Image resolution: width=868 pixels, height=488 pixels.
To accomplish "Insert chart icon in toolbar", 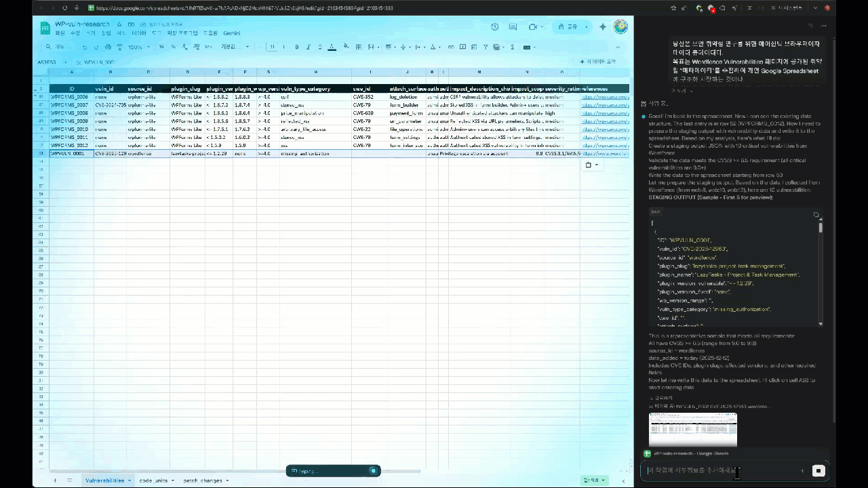I will click(474, 47).
